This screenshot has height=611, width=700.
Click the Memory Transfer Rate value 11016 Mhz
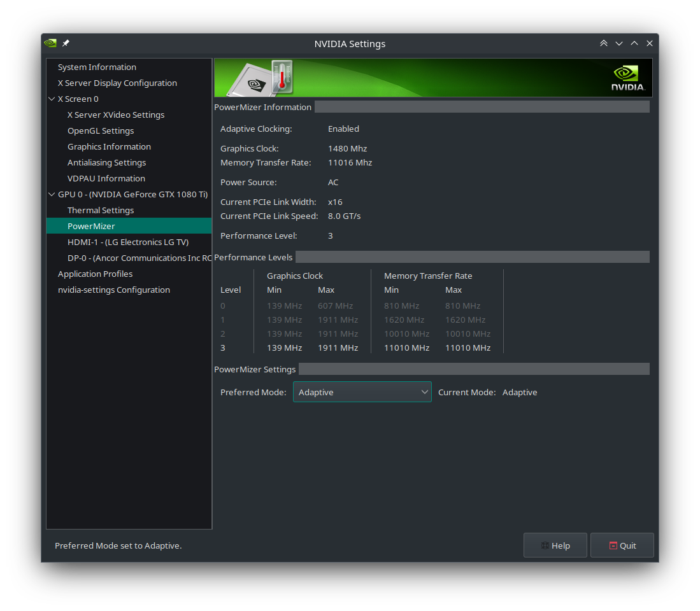click(350, 163)
